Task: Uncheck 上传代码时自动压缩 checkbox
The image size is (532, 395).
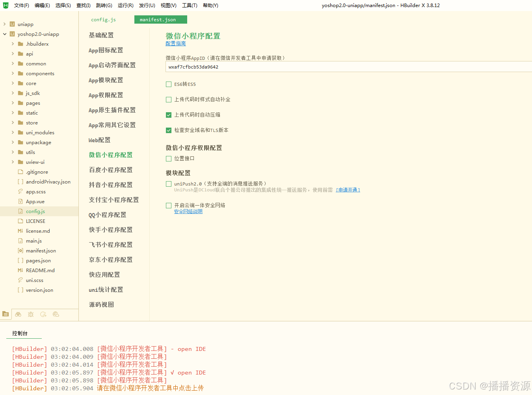Action: 169,115
